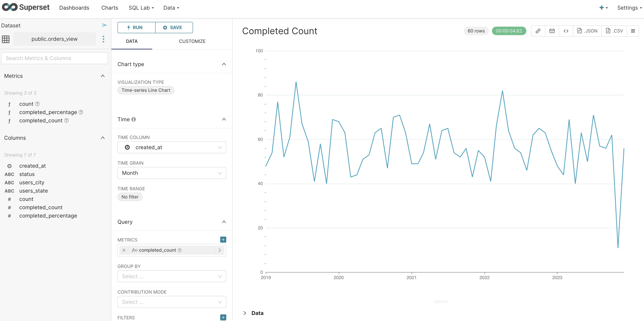Collapse the Columns list section

103,138
